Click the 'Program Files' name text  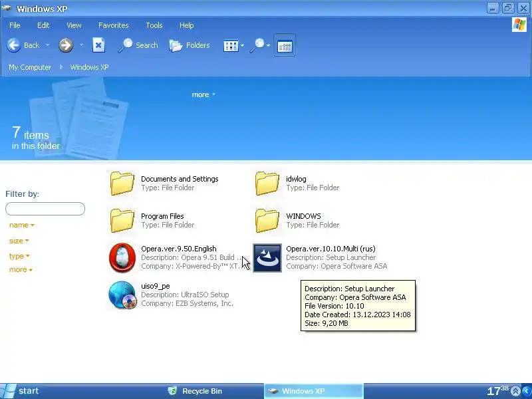pyautogui.click(x=162, y=216)
